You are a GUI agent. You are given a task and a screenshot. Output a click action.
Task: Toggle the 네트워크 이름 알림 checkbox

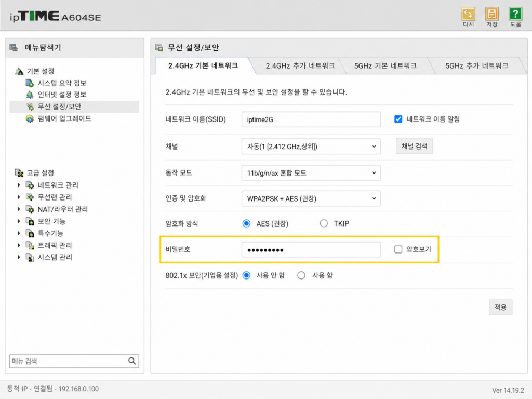pyautogui.click(x=398, y=119)
